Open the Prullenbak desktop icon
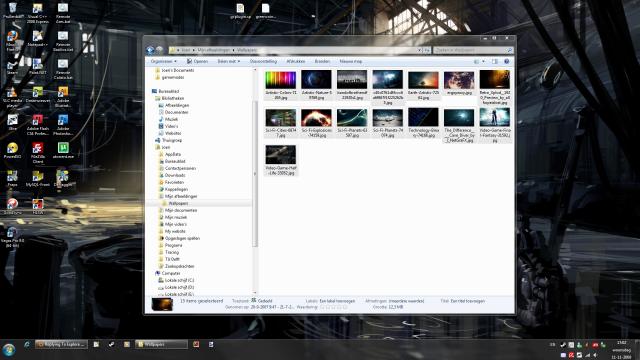The width and height of the screenshot is (640, 360). coord(12,11)
